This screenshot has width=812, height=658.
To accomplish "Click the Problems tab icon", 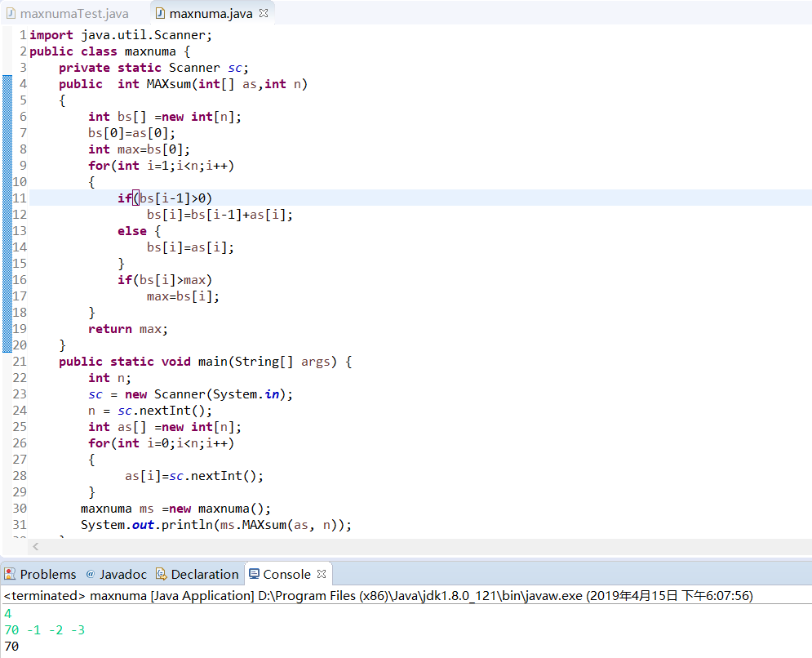I will click(10, 574).
